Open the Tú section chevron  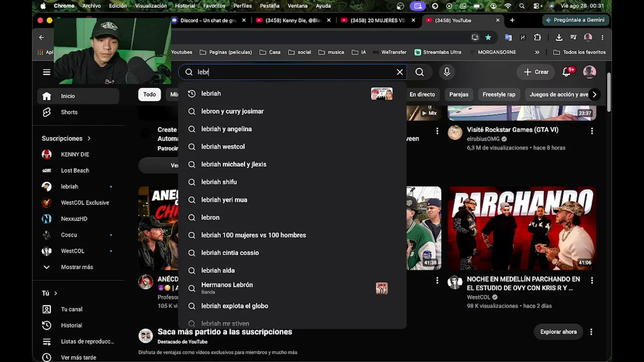55,293
